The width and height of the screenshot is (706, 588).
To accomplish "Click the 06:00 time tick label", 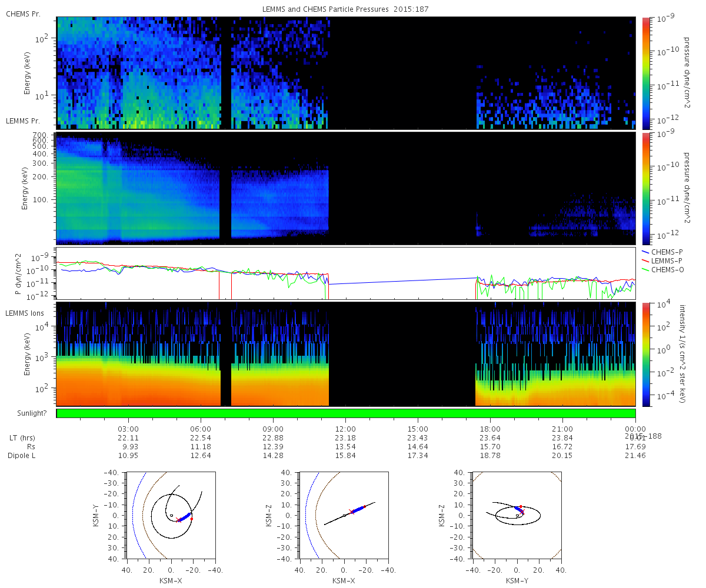I will click(201, 429).
